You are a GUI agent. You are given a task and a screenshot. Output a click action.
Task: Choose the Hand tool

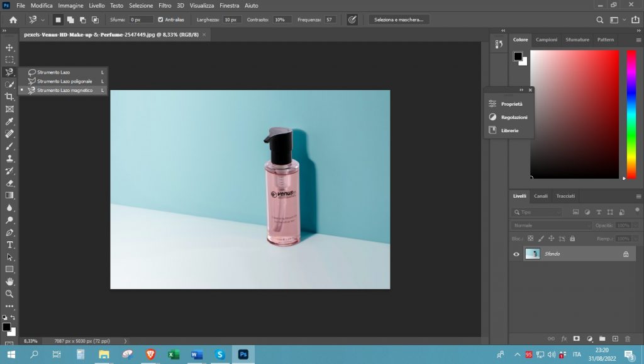coord(9,282)
